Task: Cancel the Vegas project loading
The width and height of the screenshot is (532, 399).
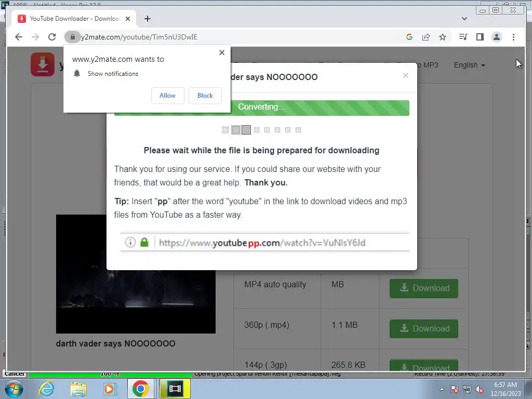Action: [14, 374]
